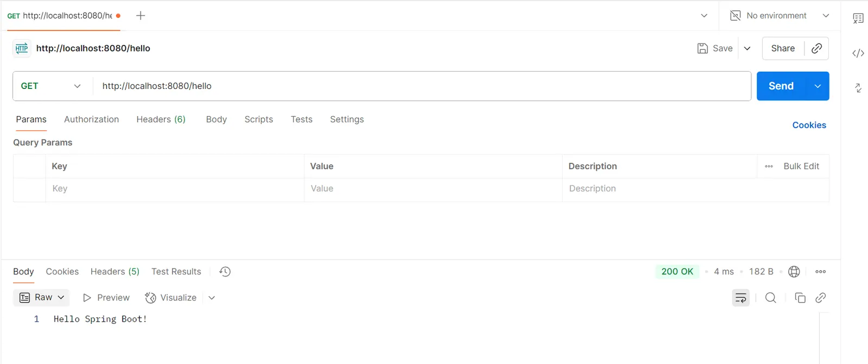The width and height of the screenshot is (868, 364).
Task: Open the GET method dropdown
Action: pyautogui.click(x=51, y=86)
